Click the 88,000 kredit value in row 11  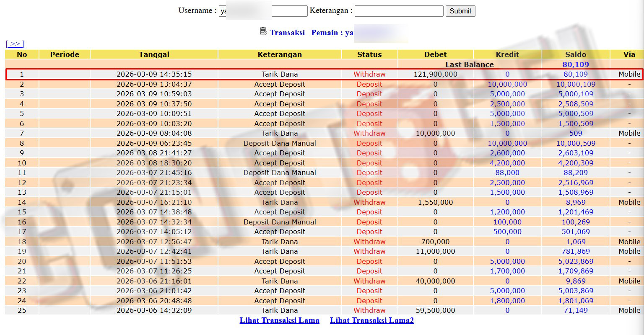(x=507, y=173)
